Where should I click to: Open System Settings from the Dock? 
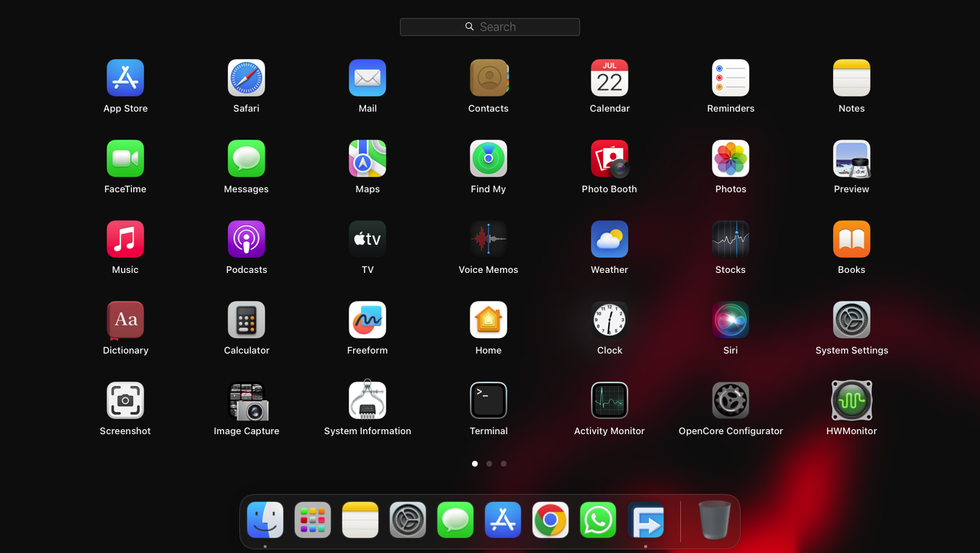[x=408, y=520]
